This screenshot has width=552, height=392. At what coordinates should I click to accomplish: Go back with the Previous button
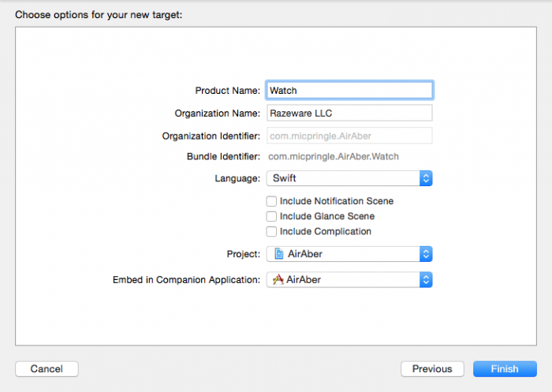click(432, 369)
